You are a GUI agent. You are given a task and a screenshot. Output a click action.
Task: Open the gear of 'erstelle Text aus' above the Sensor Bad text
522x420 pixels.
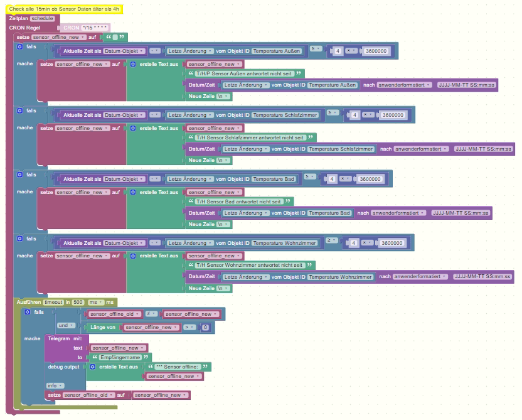pos(133,192)
